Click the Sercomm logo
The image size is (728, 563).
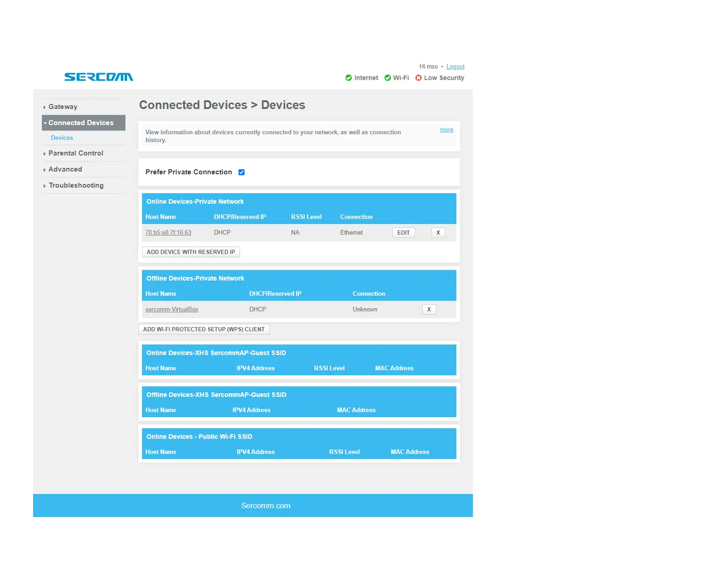pyautogui.click(x=99, y=77)
